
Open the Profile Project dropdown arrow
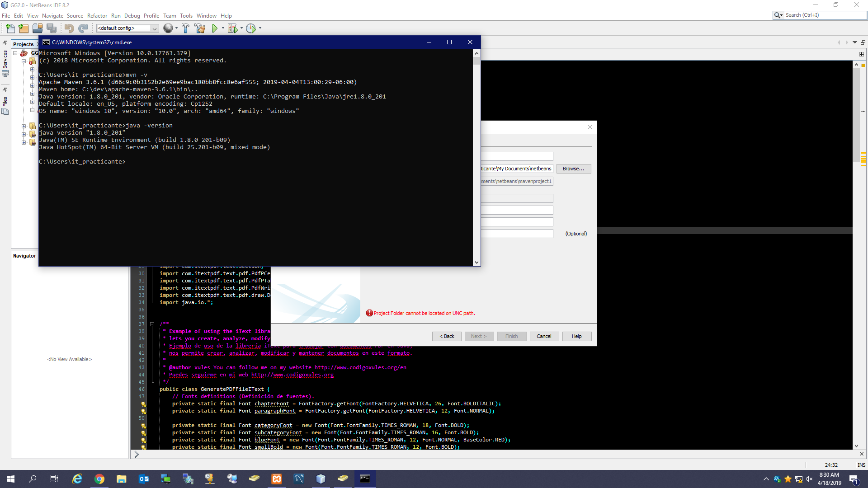pyautogui.click(x=260, y=28)
